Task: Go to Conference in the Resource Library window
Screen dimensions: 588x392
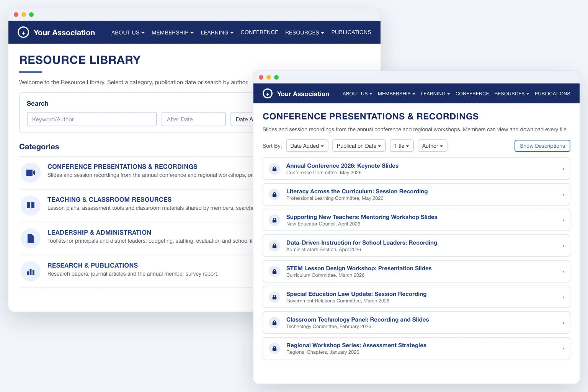Action: tap(260, 33)
